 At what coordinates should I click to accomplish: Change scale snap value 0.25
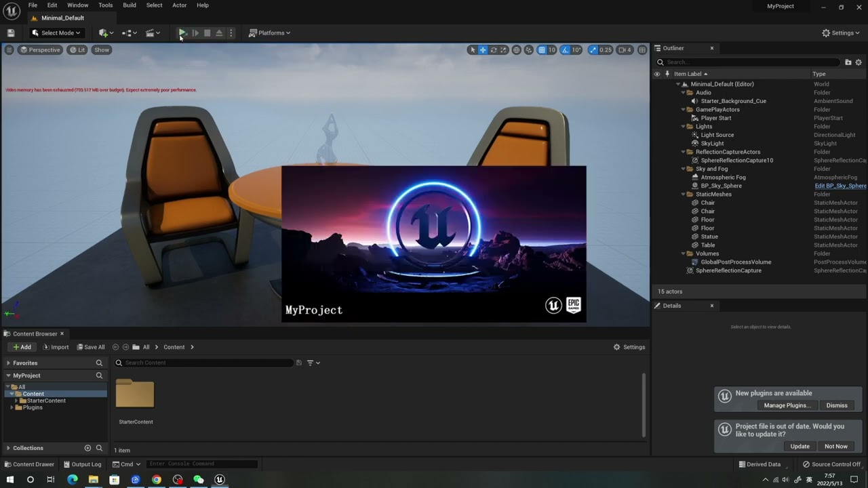click(x=606, y=49)
